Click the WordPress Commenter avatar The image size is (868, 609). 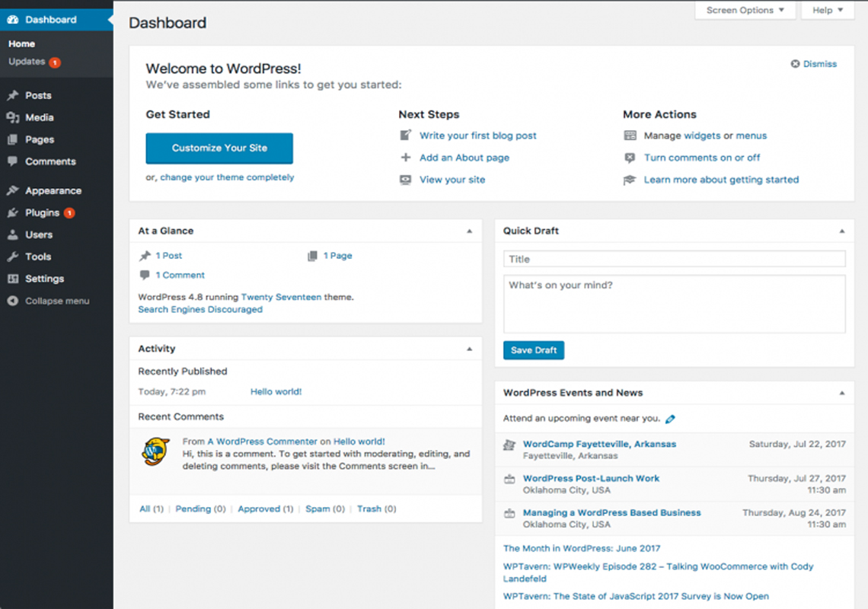(x=155, y=451)
